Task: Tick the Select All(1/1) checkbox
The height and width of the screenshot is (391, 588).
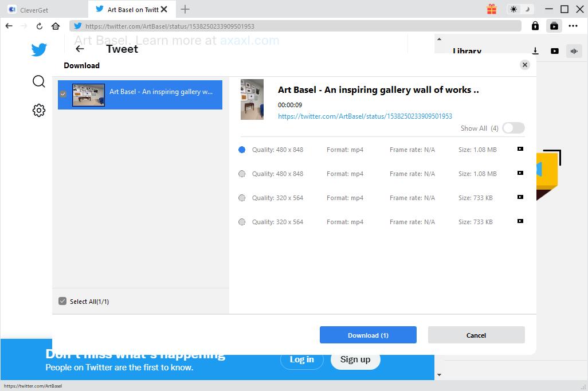Action: (x=62, y=301)
